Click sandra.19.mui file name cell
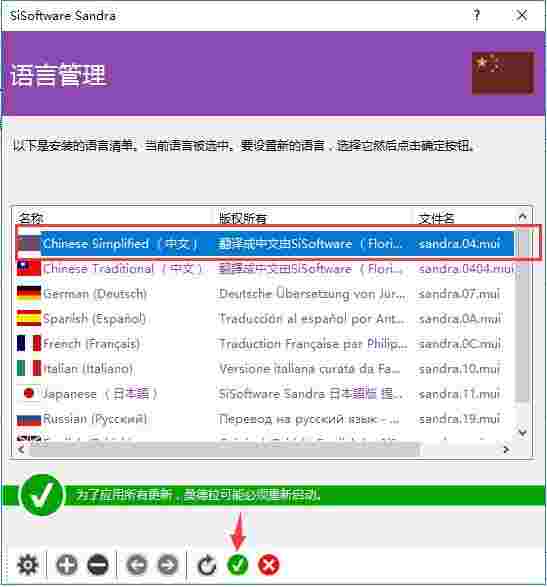 459,419
